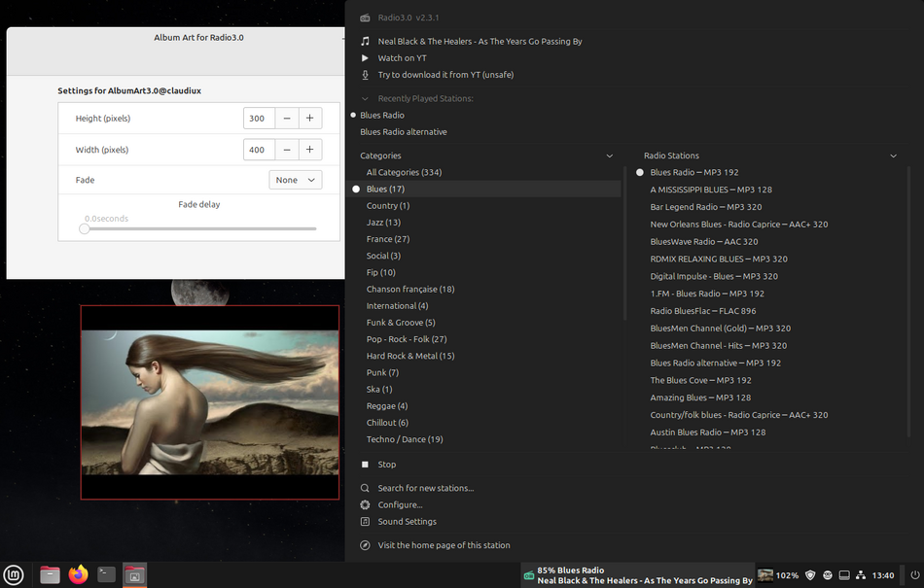The width and height of the screenshot is (924, 588).
Task: Collapse the Recently Played Stations section
Action: pyautogui.click(x=365, y=98)
